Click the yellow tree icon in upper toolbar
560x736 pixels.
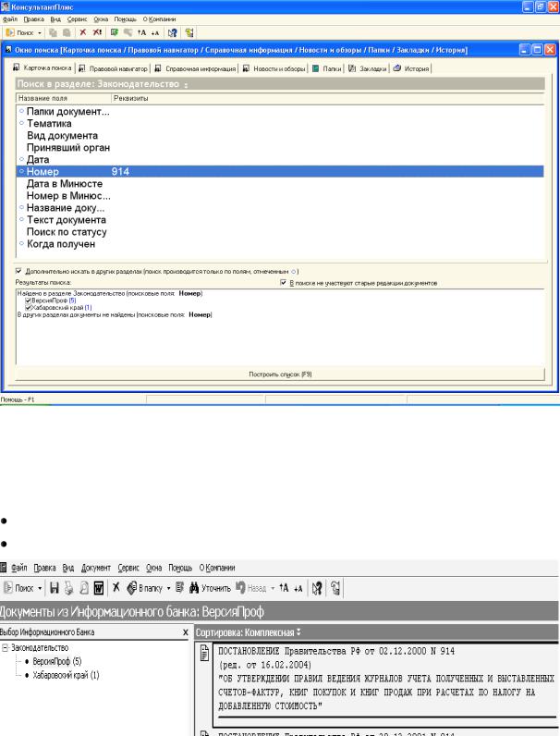click(189, 33)
